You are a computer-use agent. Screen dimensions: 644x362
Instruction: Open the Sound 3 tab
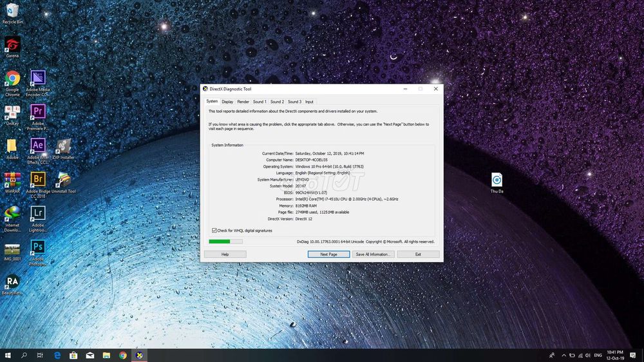click(294, 102)
